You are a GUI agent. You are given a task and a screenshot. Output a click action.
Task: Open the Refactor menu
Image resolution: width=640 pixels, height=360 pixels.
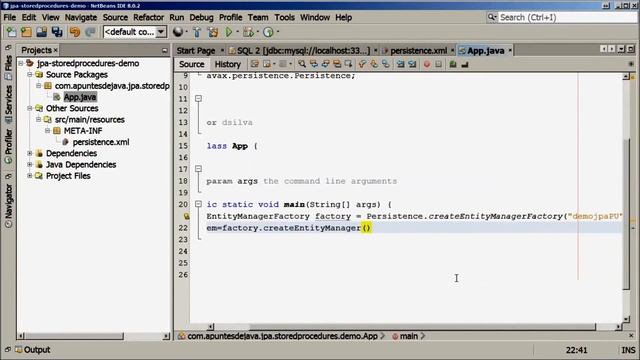[149, 18]
